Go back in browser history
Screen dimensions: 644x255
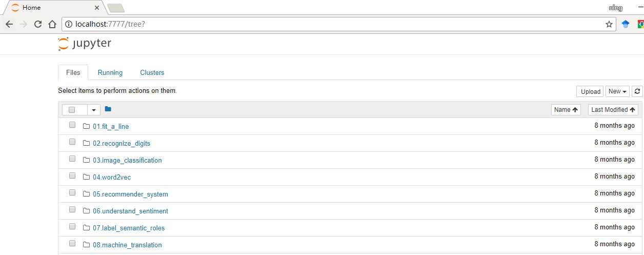(x=9, y=24)
